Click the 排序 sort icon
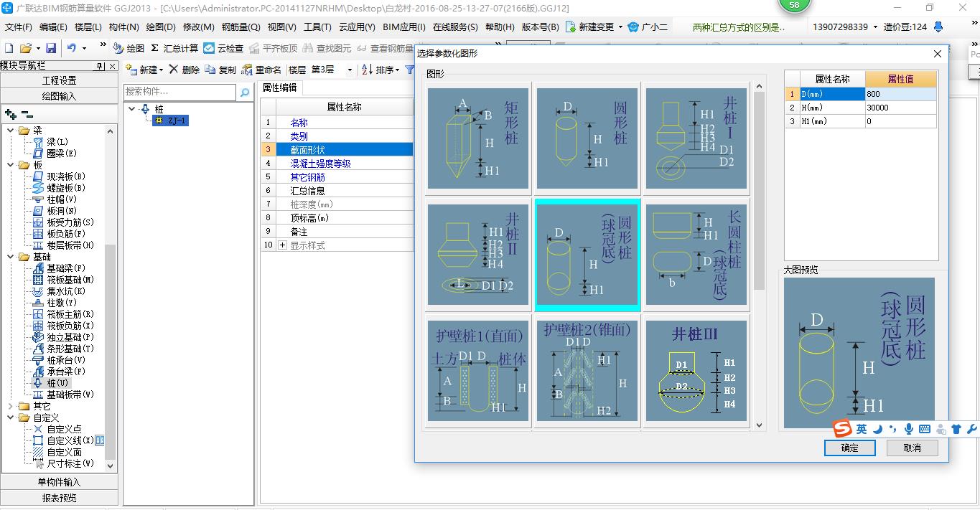 [x=367, y=70]
